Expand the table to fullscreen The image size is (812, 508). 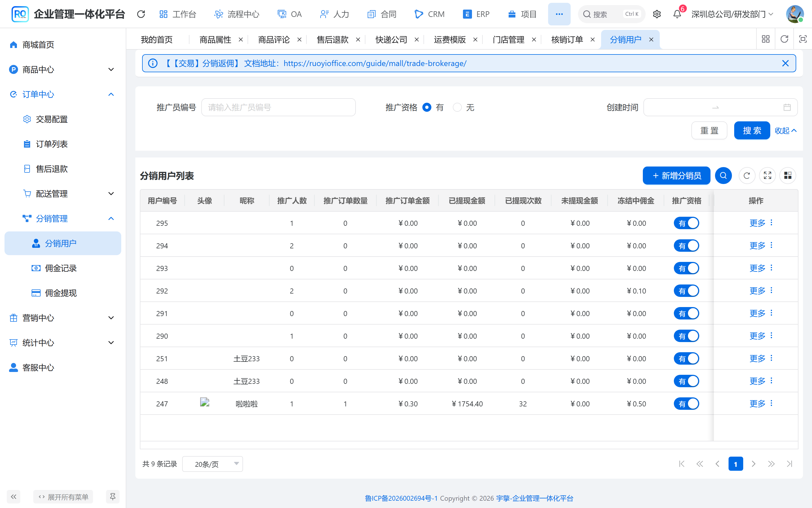point(767,175)
